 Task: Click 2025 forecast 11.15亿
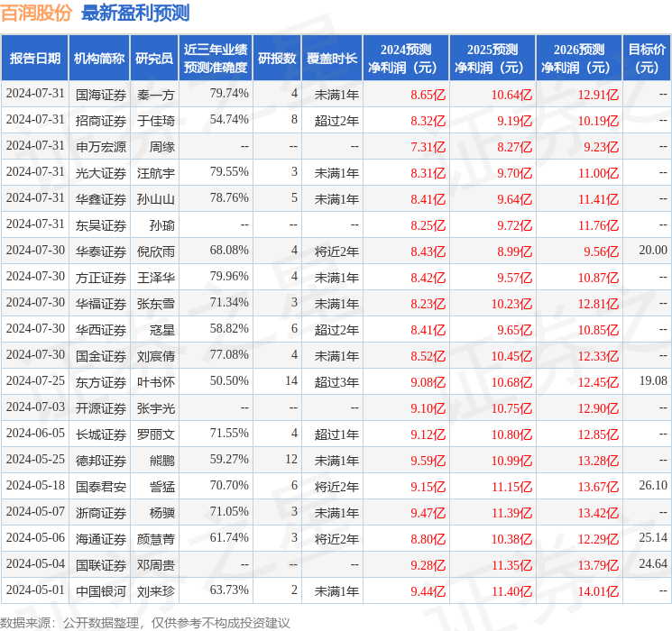coord(511,487)
